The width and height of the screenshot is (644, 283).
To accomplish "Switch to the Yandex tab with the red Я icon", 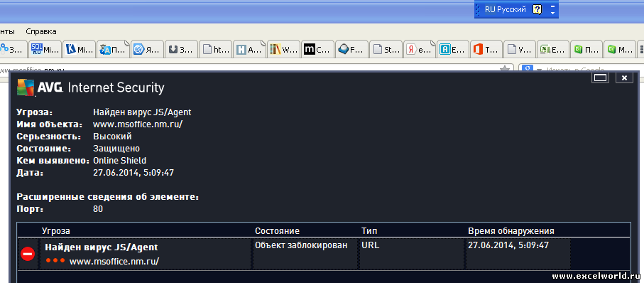I will tap(420, 49).
